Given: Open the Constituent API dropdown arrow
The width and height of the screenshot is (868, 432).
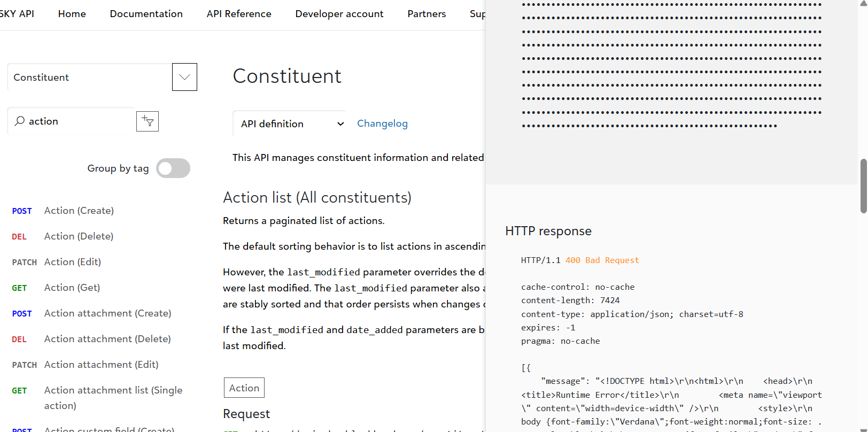Looking at the screenshot, I should click(x=184, y=77).
